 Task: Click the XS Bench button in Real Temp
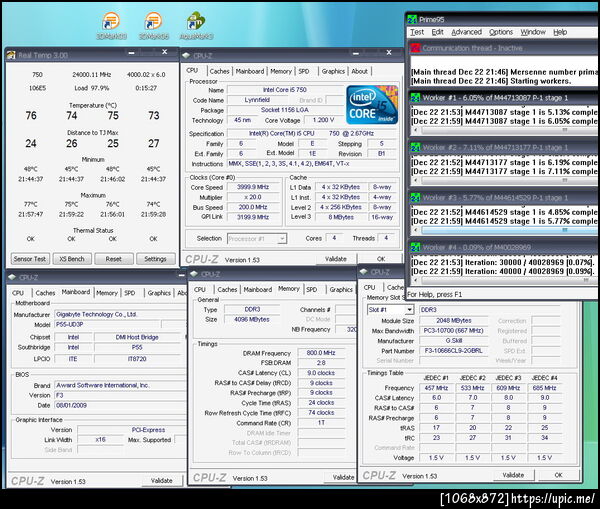point(72,259)
